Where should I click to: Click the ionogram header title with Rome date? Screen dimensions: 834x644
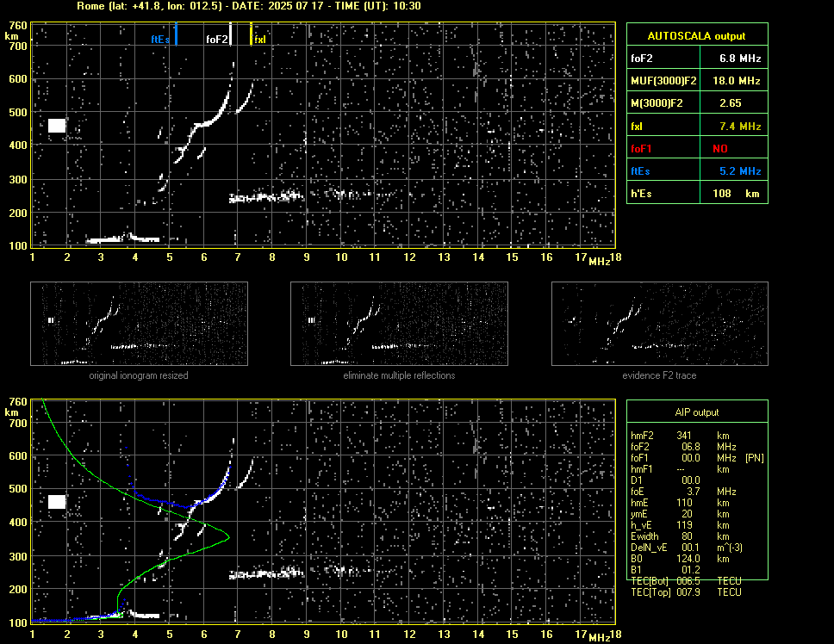(x=249, y=6)
